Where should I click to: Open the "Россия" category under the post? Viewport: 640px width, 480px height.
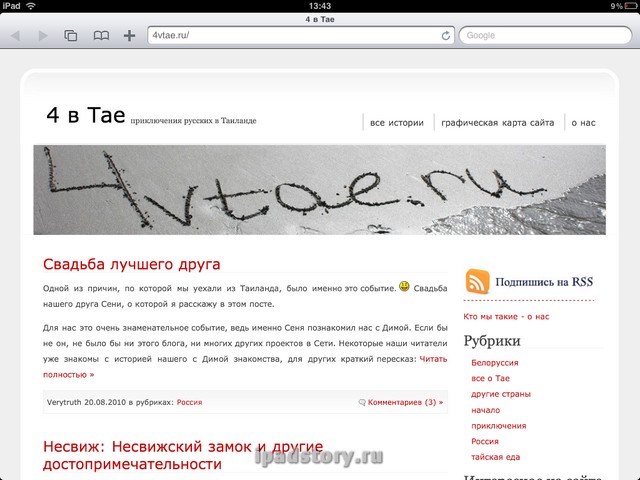point(189,402)
